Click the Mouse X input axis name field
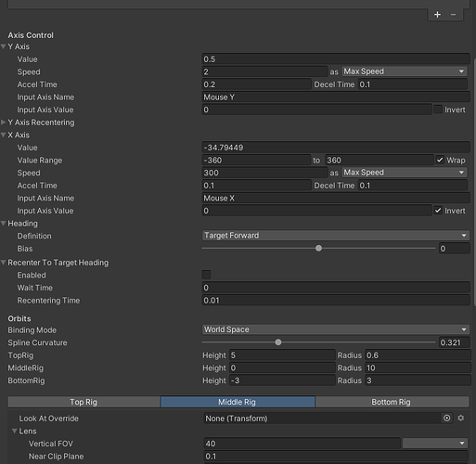Viewport: 476px width, 464px height. 336,198
